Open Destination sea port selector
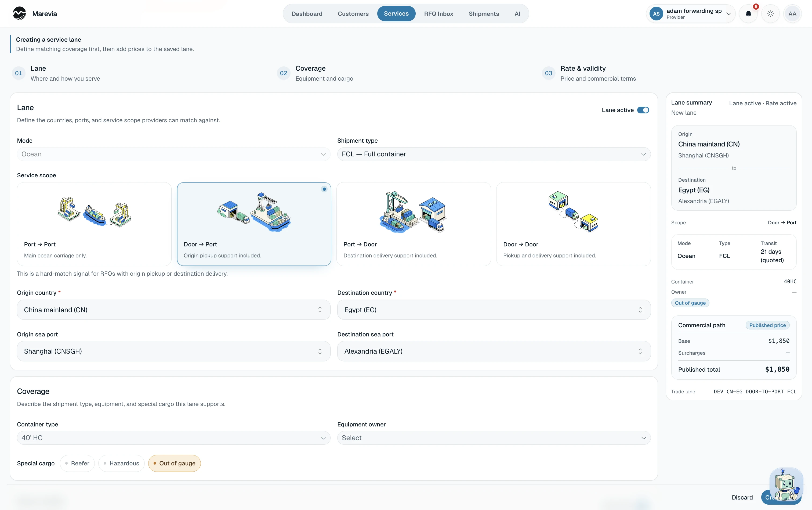The width and height of the screenshot is (812, 510). (494, 351)
